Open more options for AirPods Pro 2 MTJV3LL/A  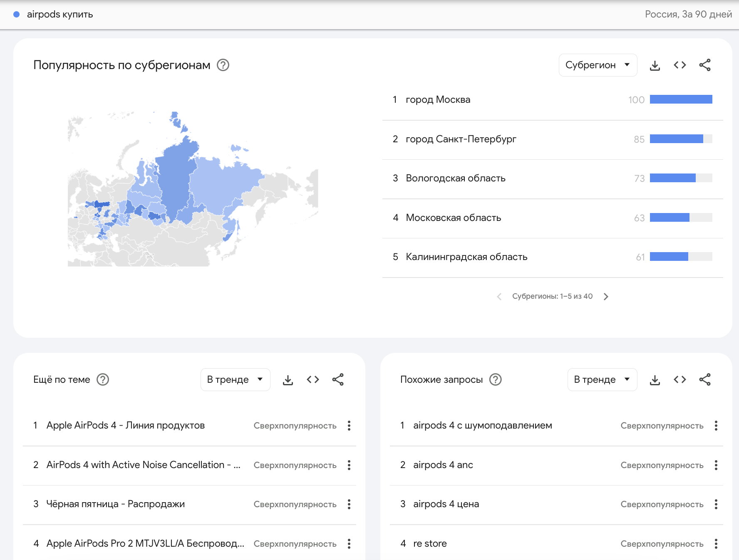coord(349,544)
